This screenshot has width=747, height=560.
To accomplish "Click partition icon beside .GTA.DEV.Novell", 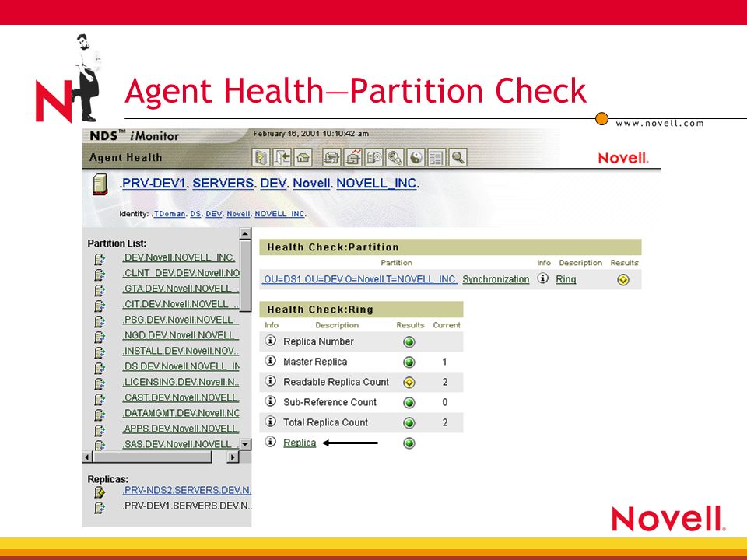I will pyautogui.click(x=100, y=290).
